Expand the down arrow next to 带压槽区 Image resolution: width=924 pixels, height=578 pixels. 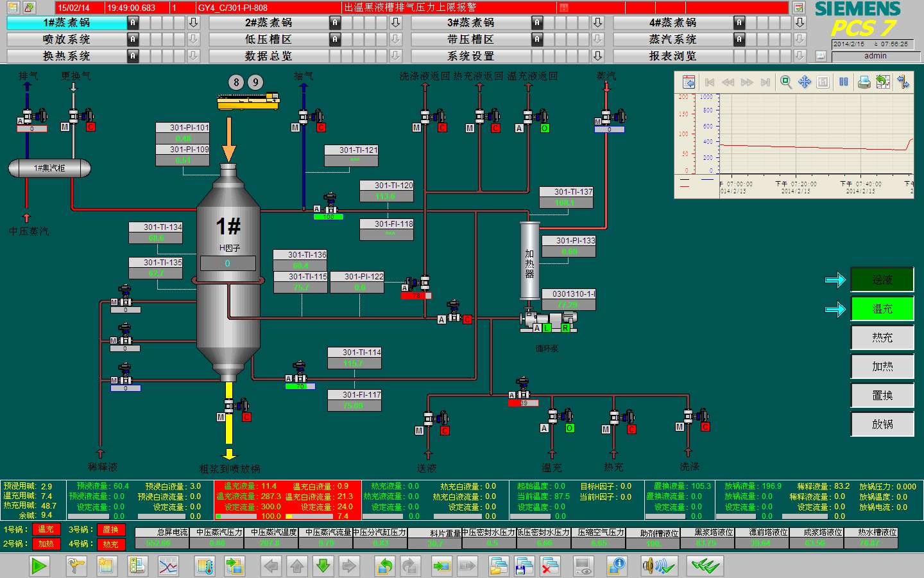tap(597, 39)
